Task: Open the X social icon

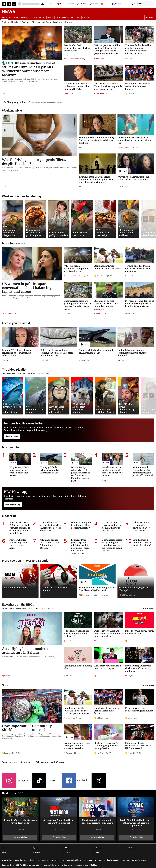Action: pos(99,780)
